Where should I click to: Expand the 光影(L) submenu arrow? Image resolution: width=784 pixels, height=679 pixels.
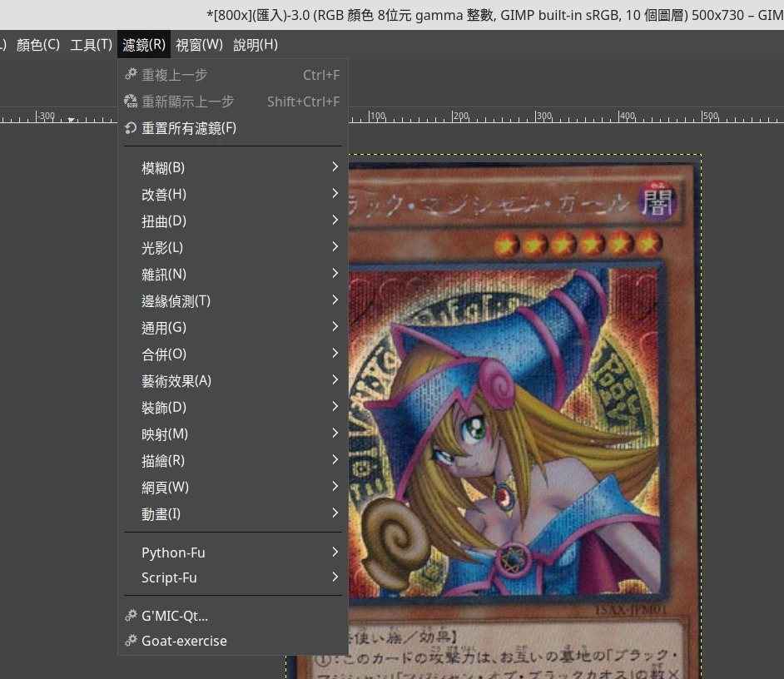(x=335, y=247)
